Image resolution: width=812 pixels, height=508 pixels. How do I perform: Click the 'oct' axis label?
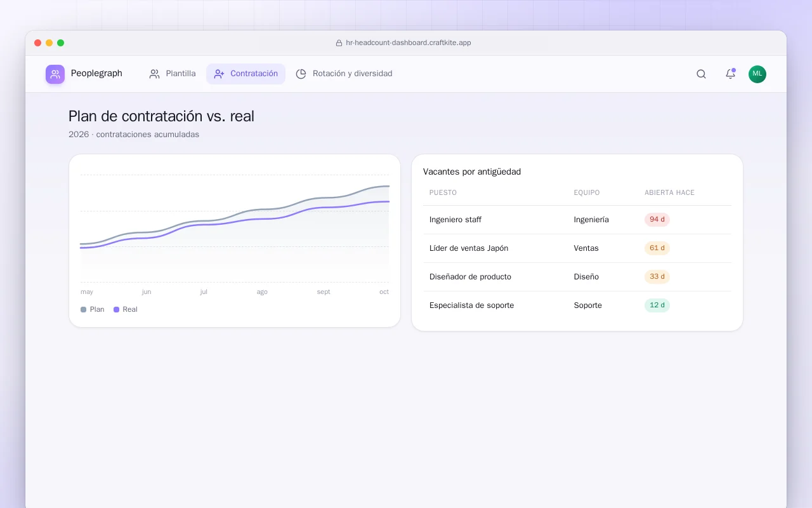pyautogui.click(x=384, y=292)
